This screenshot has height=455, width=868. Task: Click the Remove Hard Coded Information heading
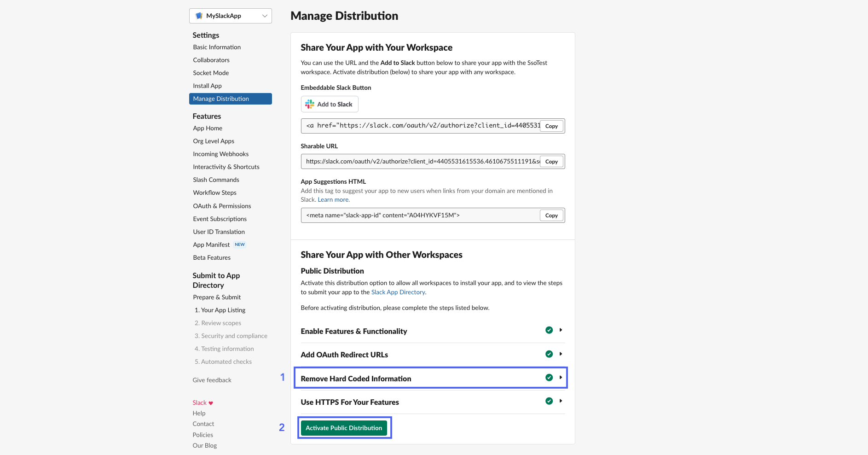[x=356, y=379]
